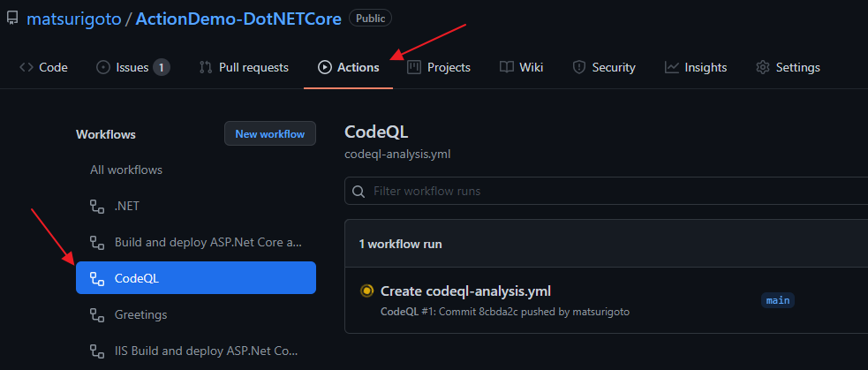Click the .NET workflow icon
Image resolution: width=868 pixels, height=370 pixels.
coord(97,207)
